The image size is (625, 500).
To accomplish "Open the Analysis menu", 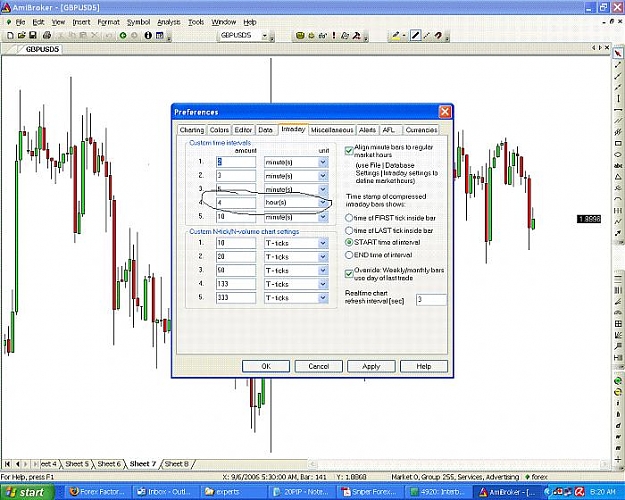I will [169, 22].
